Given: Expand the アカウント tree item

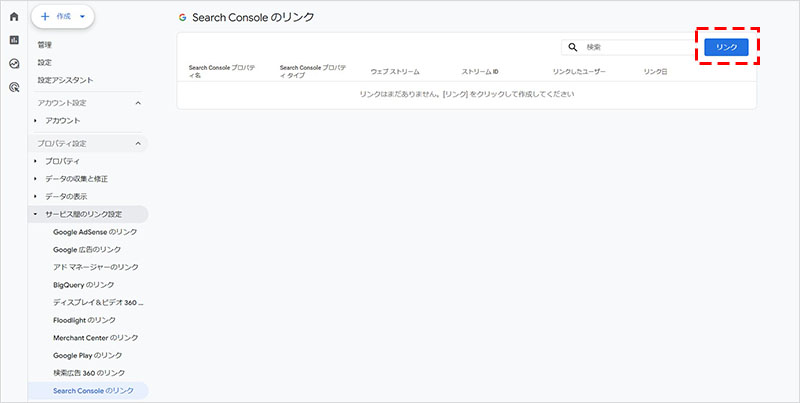Looking at the screenshot, I should coord(36,121).
